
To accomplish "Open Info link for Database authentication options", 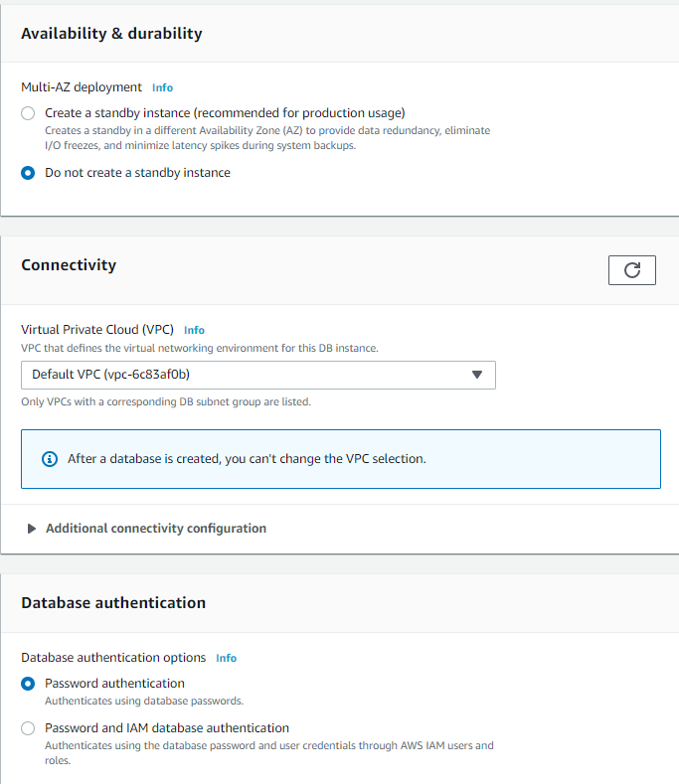I will (x=226, y=658).
